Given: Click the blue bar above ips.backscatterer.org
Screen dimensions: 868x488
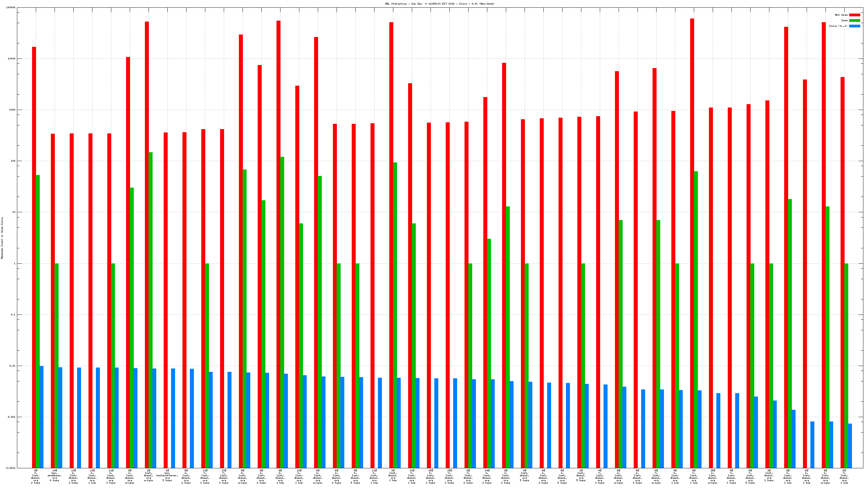Looking at the screenshot, I should 173,418.
